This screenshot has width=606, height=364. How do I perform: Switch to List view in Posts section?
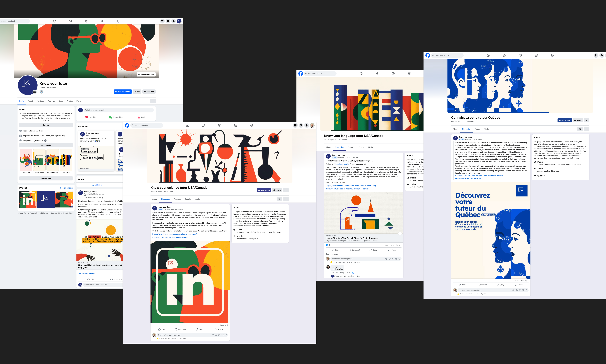pos(97,185)
